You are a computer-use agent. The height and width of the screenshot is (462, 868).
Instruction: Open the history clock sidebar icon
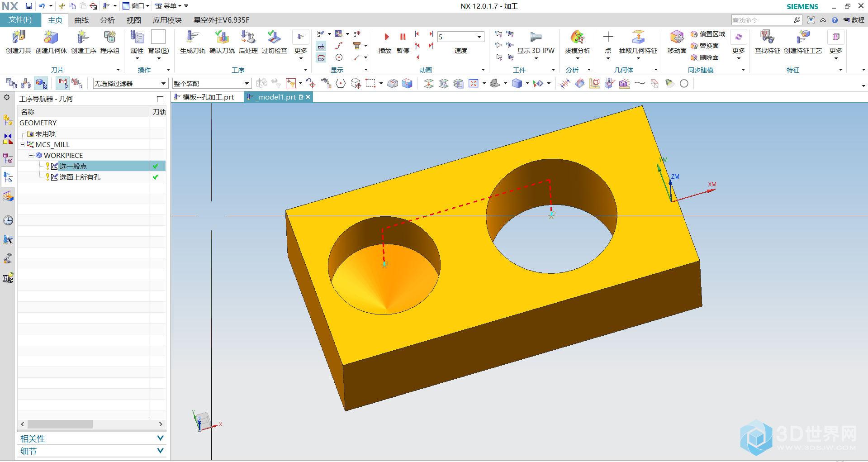click(x=8, y=220)
